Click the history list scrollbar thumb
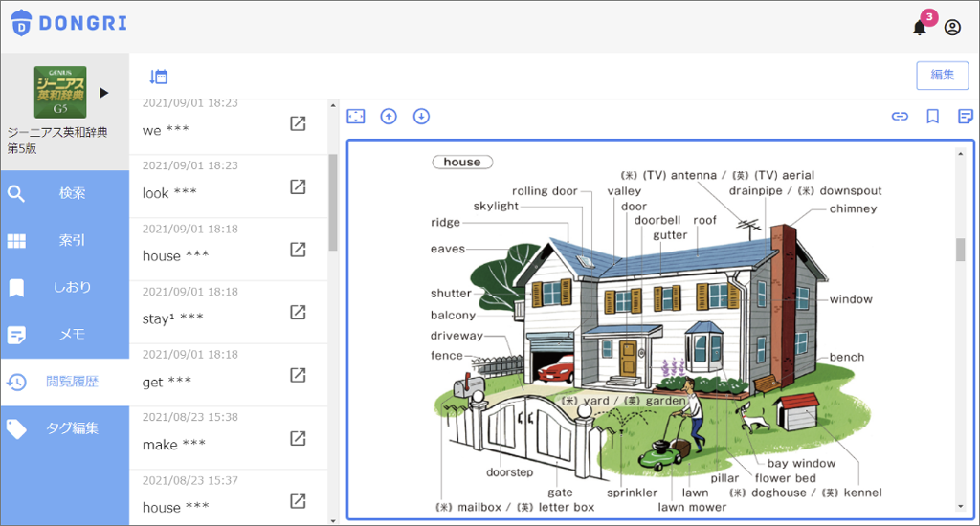The height and width of the screenshot is (526, 980). coord(332,202)
